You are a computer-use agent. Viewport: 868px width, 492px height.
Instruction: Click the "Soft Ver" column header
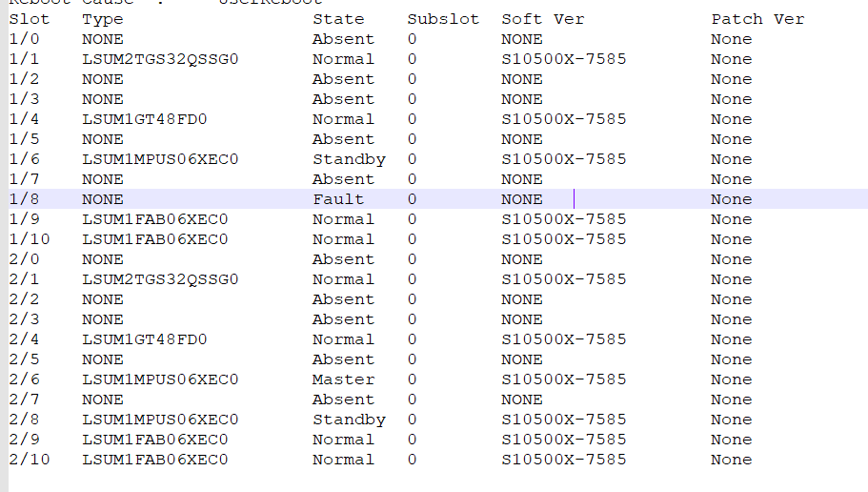point(543,19)
